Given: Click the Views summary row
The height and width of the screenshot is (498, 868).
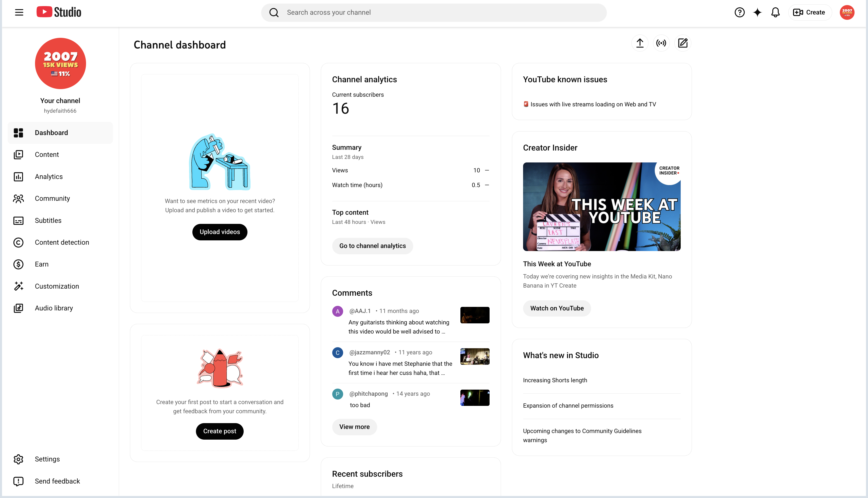Looking at the screenshot, I should click(x=410, y=170).
